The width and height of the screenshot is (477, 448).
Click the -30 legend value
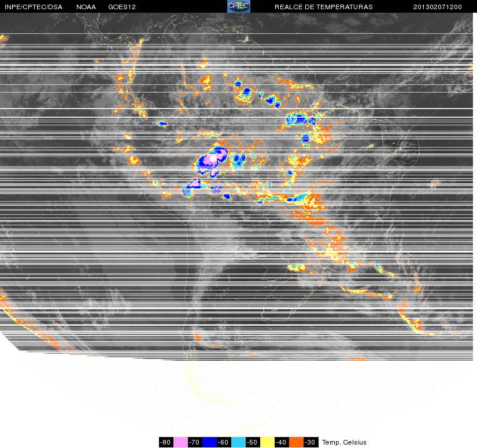(310, 442)
